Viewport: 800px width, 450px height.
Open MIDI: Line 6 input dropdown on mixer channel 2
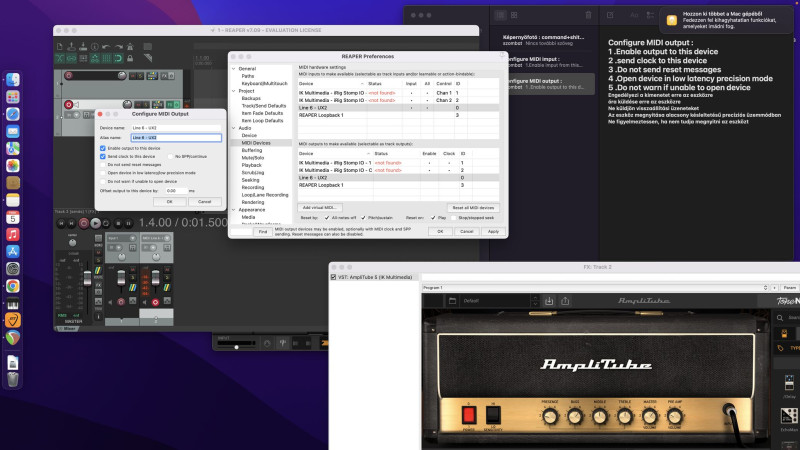click(x=156, y=238)
